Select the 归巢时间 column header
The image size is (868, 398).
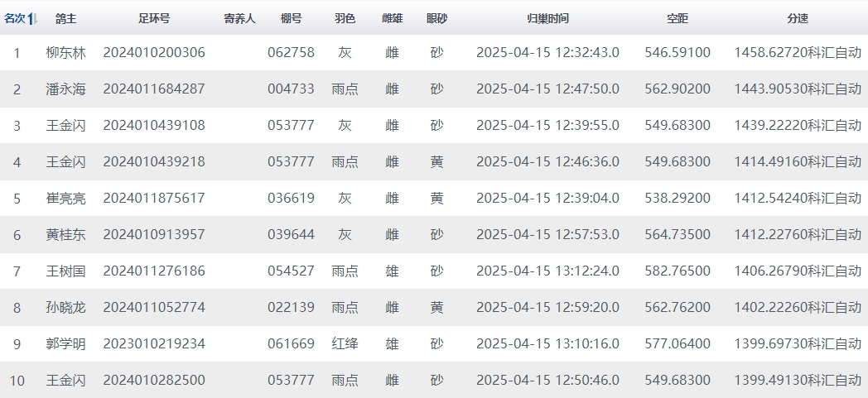[547, 18]
